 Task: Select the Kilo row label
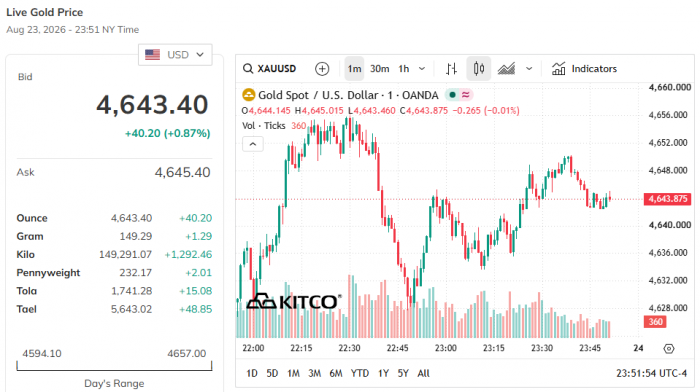pyautogui.click(x=25, y=254)
